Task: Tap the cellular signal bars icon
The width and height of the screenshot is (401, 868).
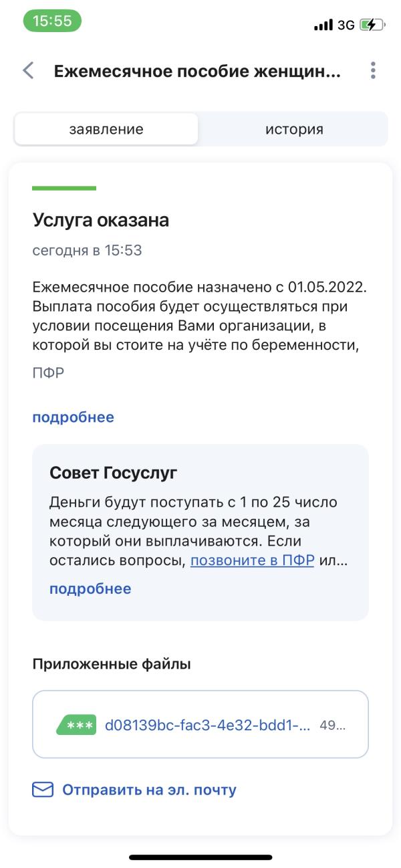Action: click(323, 25)
